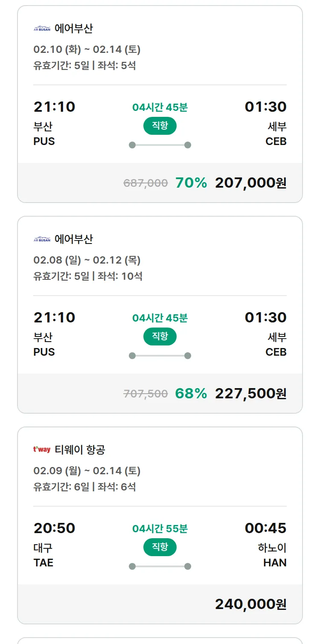The width and height of the screenshot is (320, 644).
Task: Select the 240,000원 Daegu–Hanoi fare
Action: pos(250,604)
